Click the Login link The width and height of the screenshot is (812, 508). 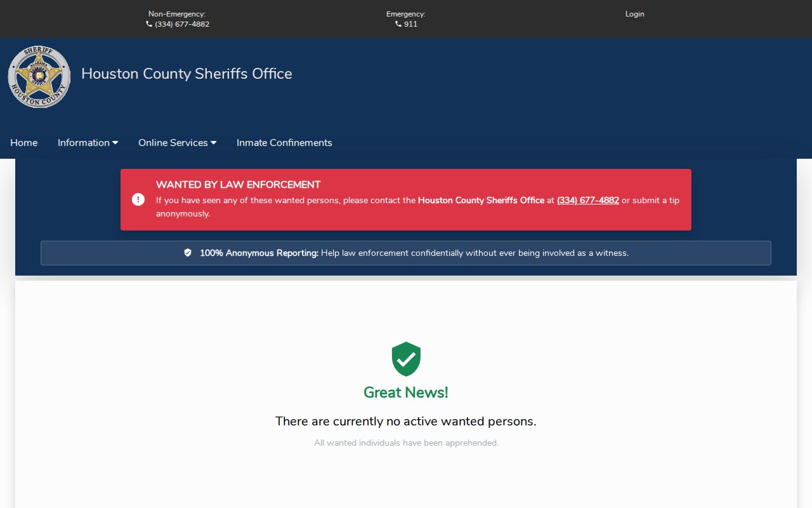[x=634, y=14]
